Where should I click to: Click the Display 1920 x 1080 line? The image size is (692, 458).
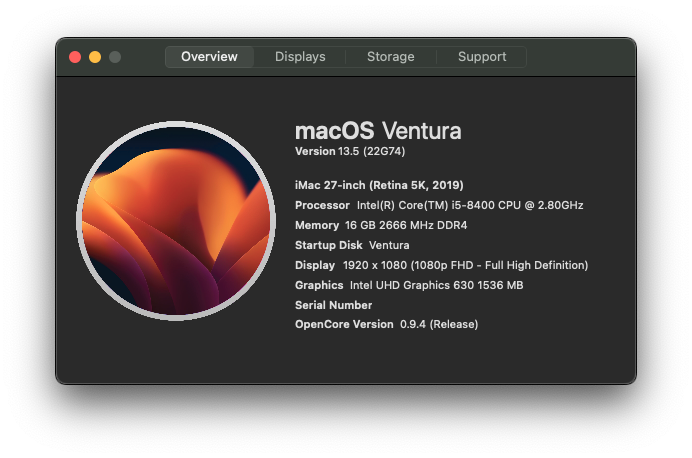coord(441,265)
